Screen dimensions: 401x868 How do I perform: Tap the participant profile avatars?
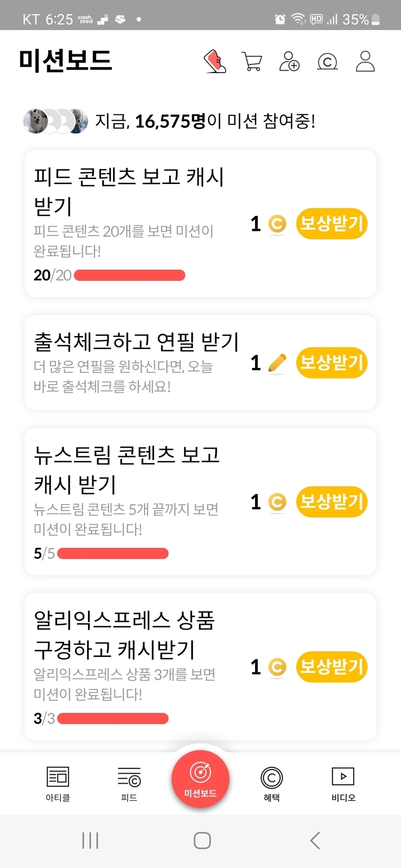click(56, 121)
